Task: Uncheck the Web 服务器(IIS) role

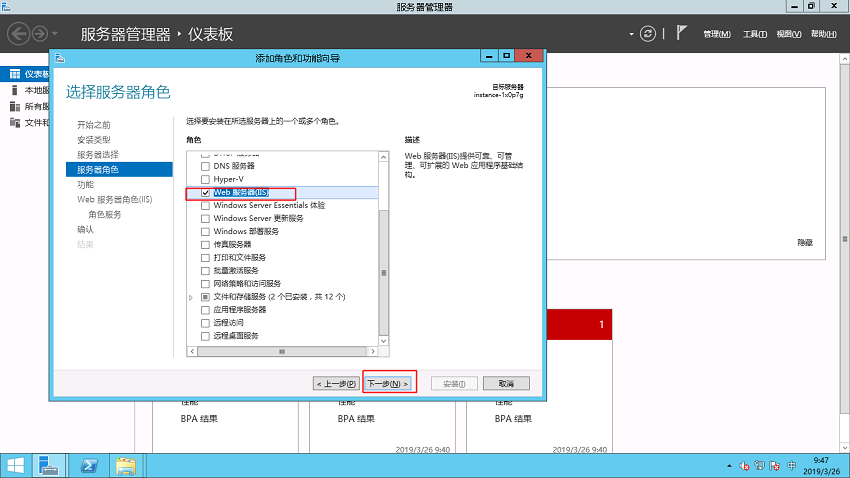Action: click(205, 192)
